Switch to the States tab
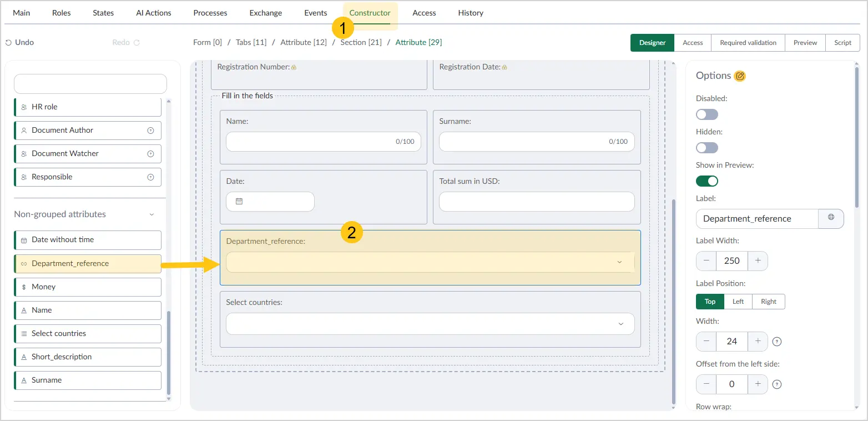This screenshot has width=868, height=421. 103,13
